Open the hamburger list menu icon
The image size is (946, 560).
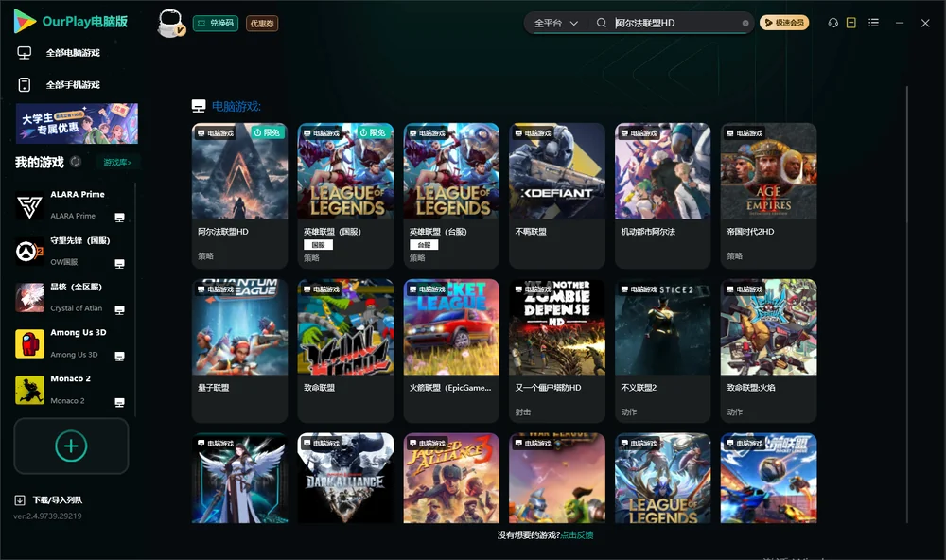point(873,23)
